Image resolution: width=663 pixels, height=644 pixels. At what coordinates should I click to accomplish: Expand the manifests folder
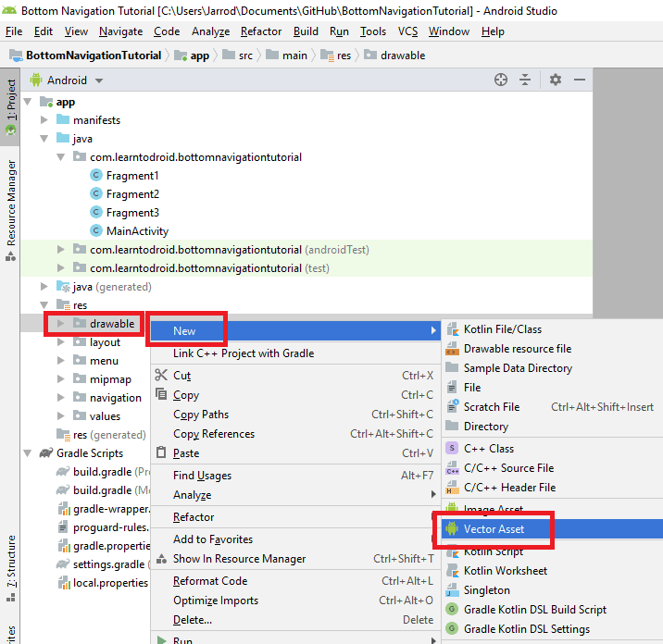(x=44, y=120)
